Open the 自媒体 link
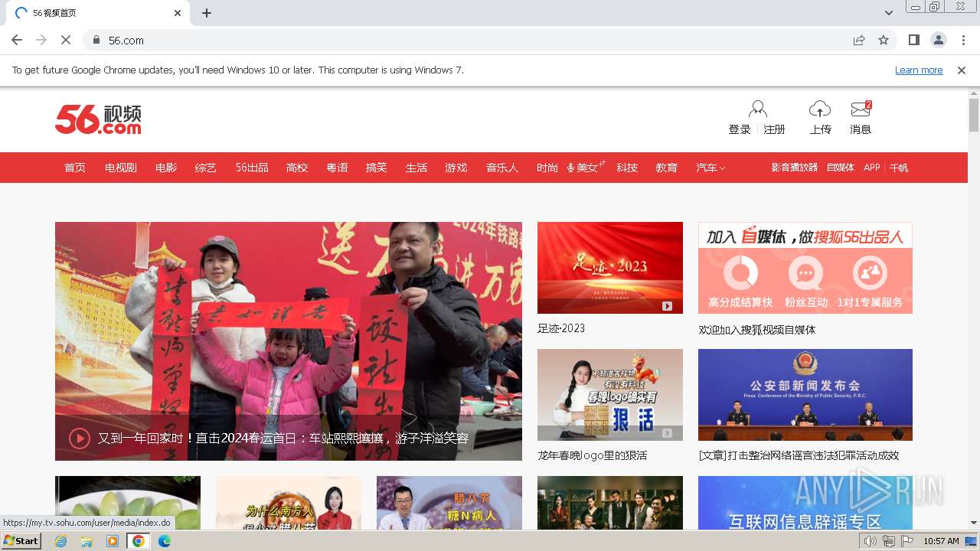 (x=841, y=168)
